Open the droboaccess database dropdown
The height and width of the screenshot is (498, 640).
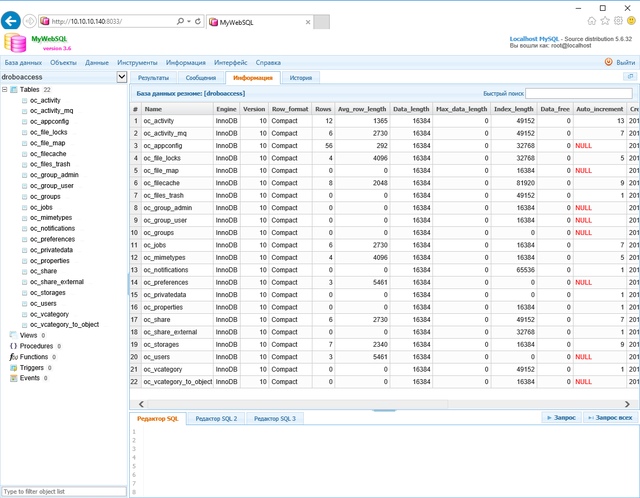click(122, 76)
